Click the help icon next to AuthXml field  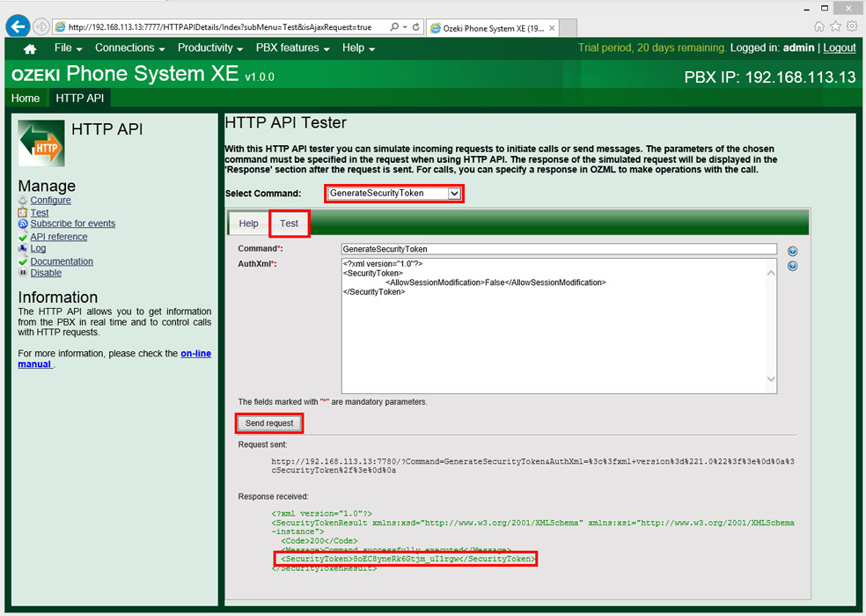(793, 267)
